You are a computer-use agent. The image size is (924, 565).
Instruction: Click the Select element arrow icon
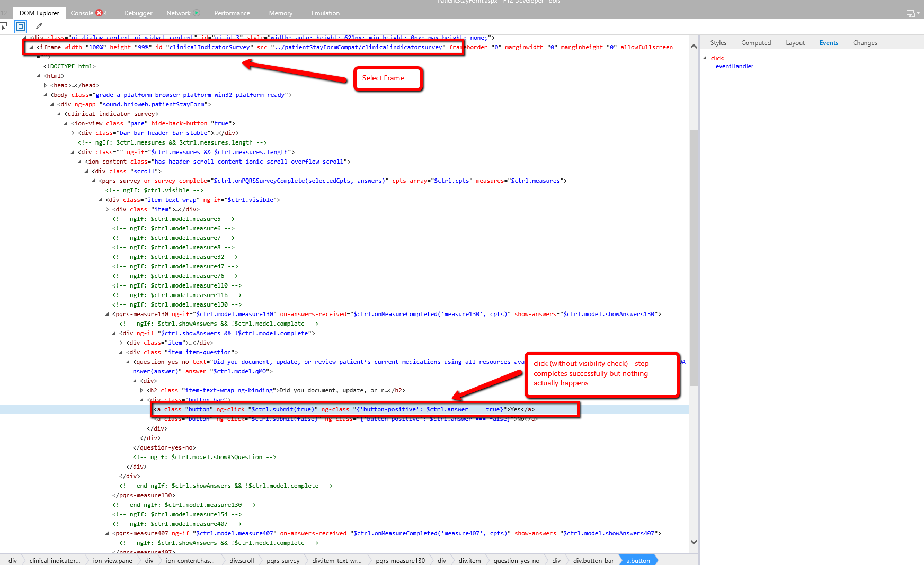[x=3, y=26]
